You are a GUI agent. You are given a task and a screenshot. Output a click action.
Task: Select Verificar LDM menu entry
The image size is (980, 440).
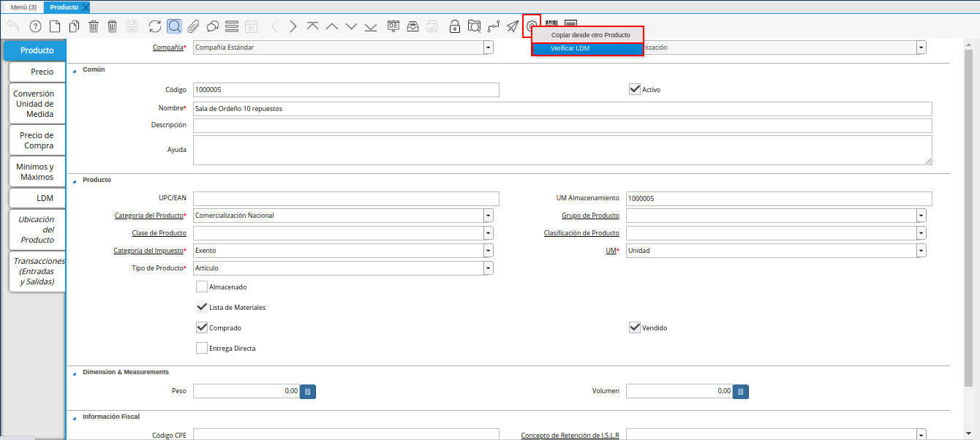[587, 48]
